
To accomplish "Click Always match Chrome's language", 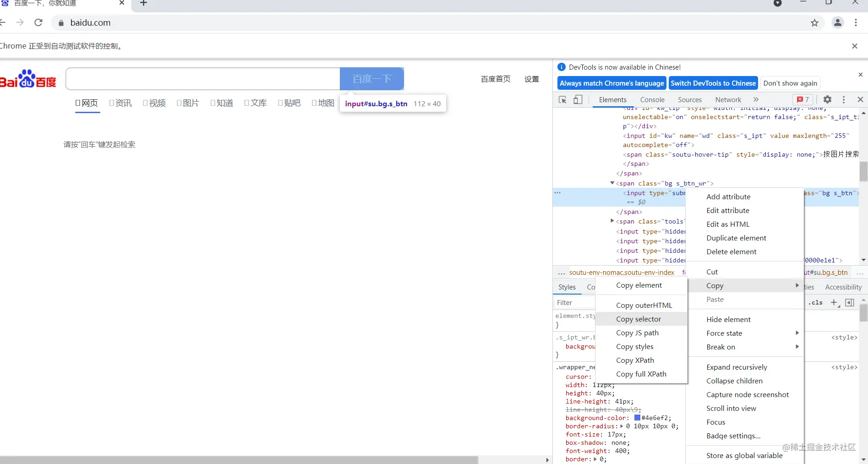I will 611,83.
